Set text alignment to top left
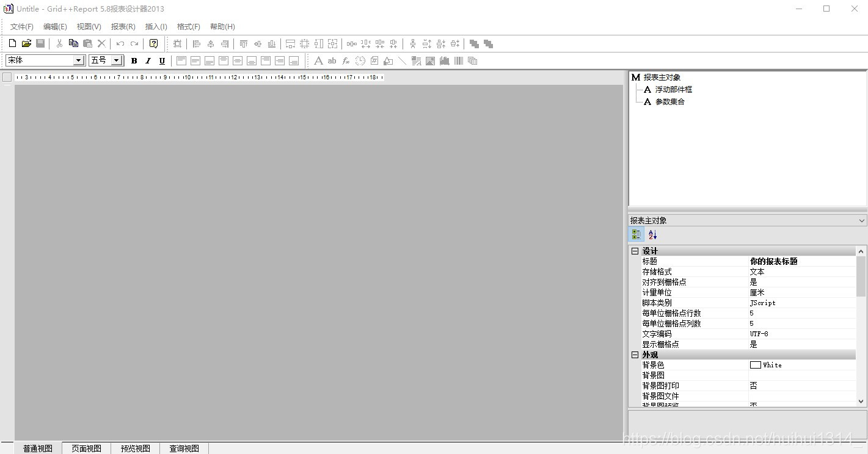The width and height of the screenshot is (868, 454). (181, 60)
